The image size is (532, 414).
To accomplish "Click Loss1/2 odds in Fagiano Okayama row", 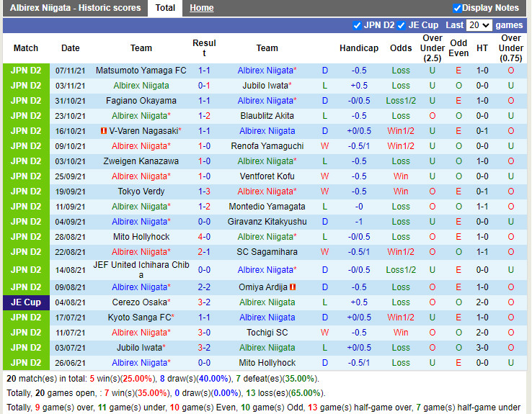I will [401, 101].
